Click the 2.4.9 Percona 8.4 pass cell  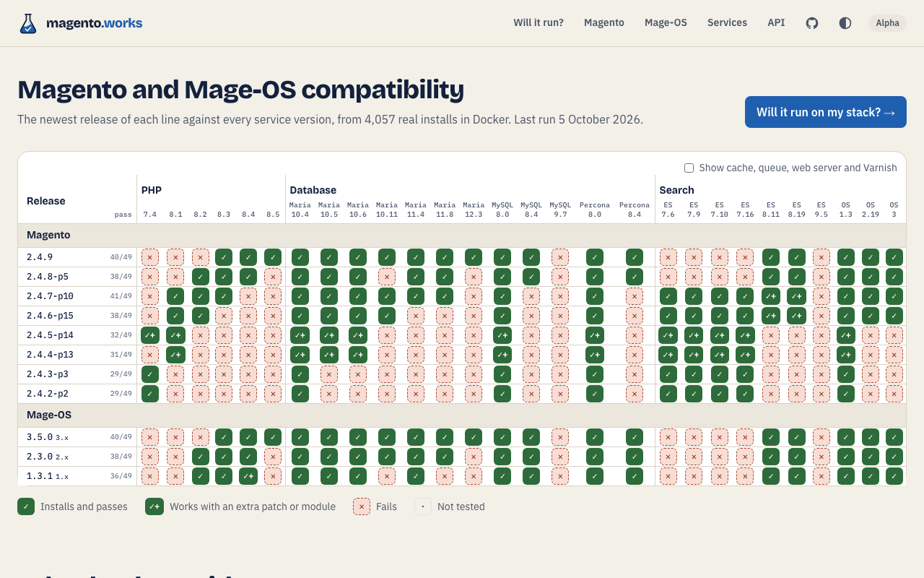point(635,257)
